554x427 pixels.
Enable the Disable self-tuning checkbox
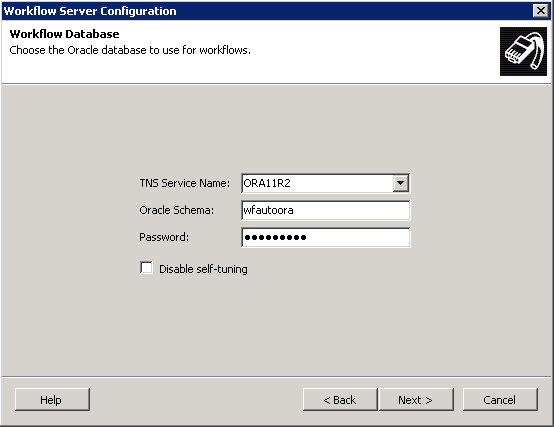(146, 268)
